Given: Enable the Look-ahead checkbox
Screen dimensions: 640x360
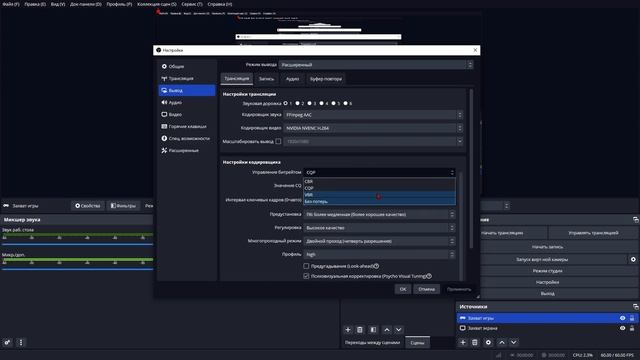Looking at the screenshot, I should (x=306, y=266).
